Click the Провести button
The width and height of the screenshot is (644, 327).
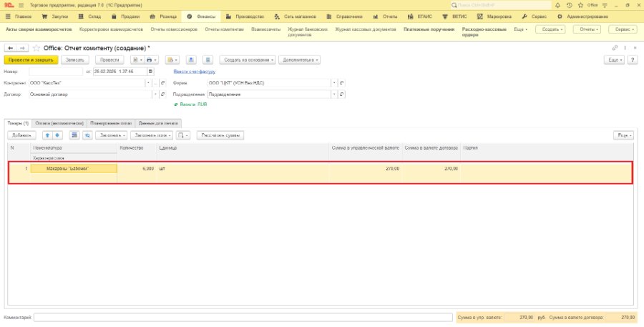click(x=109, y=60)
